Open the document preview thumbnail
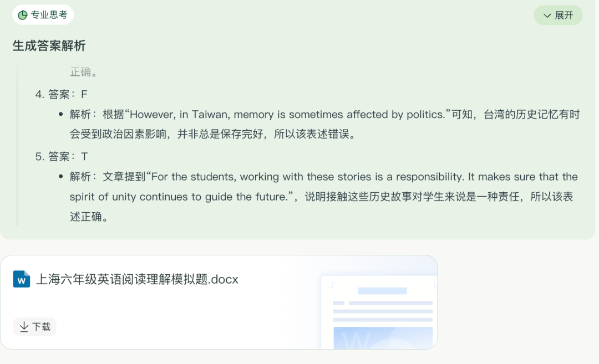Screen dimensions: 599x364 pyautogui.click(x=378, y=312)
